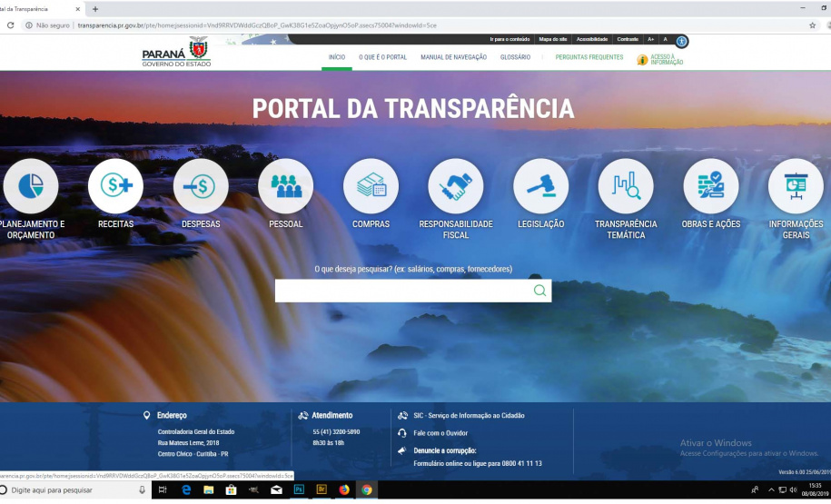831x504 pixels.
Task: Click the phone number 55 (41) 3200-5890
Action: (x=336, y=432)
